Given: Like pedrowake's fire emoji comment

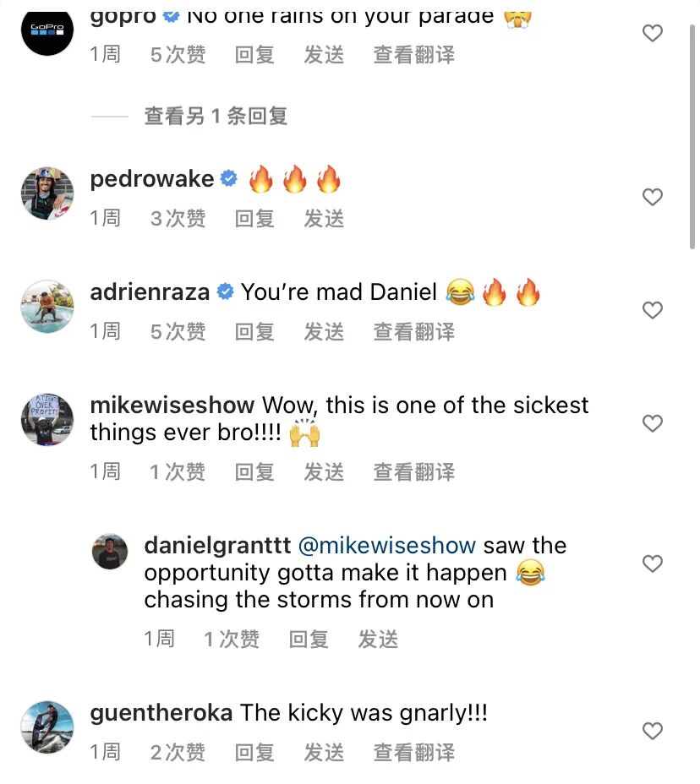Looking at the screenshot, I should point(652,197).
